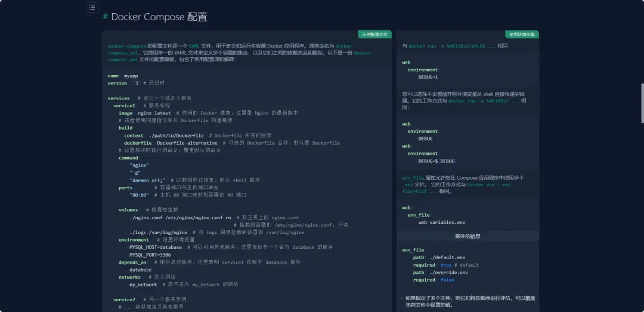The height and width of the screenshot is (312, 644).
Task: Click the "-g" command list entry
Action: coord(135,173)
